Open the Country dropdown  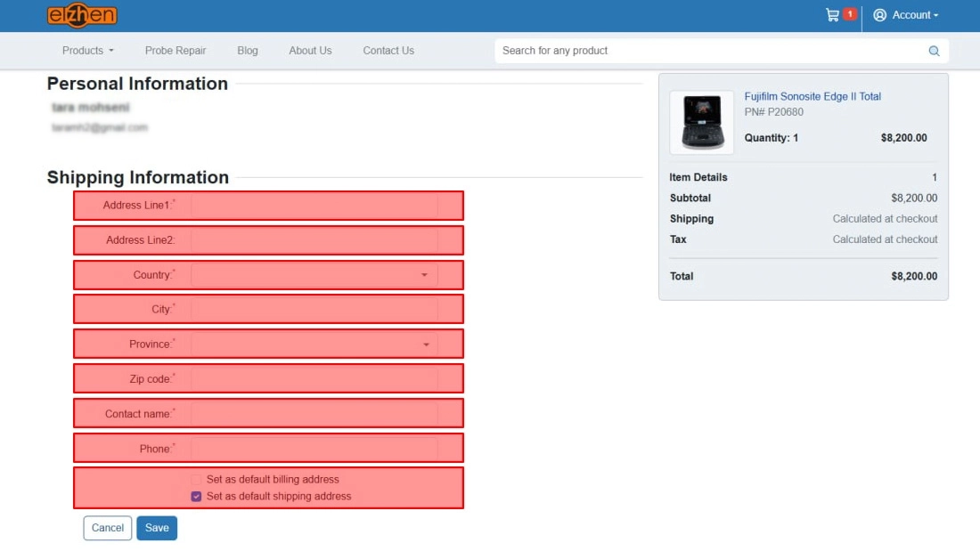click(314, 275)
